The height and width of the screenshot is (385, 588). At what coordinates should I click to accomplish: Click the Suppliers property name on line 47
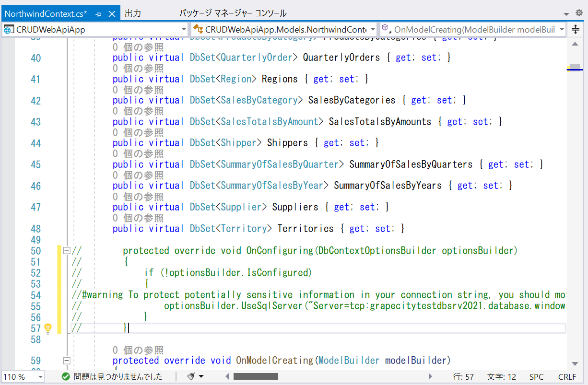click(295, 207)
